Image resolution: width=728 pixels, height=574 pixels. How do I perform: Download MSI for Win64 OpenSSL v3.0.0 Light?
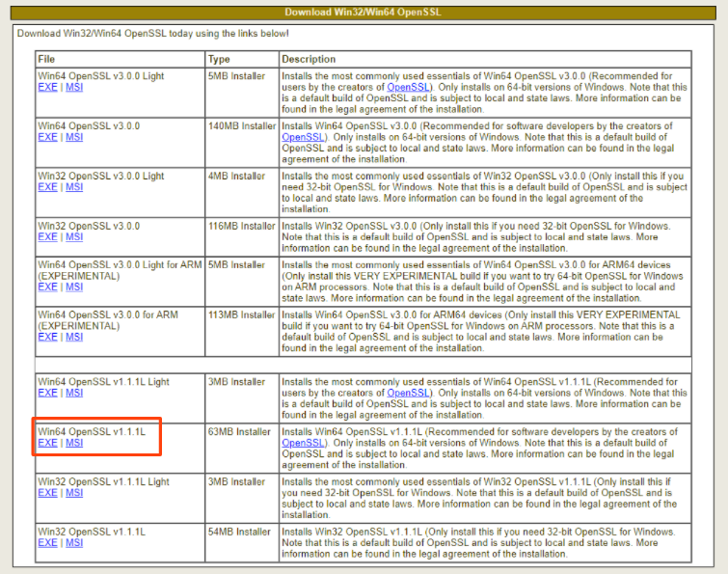click(x=74, y=88)
